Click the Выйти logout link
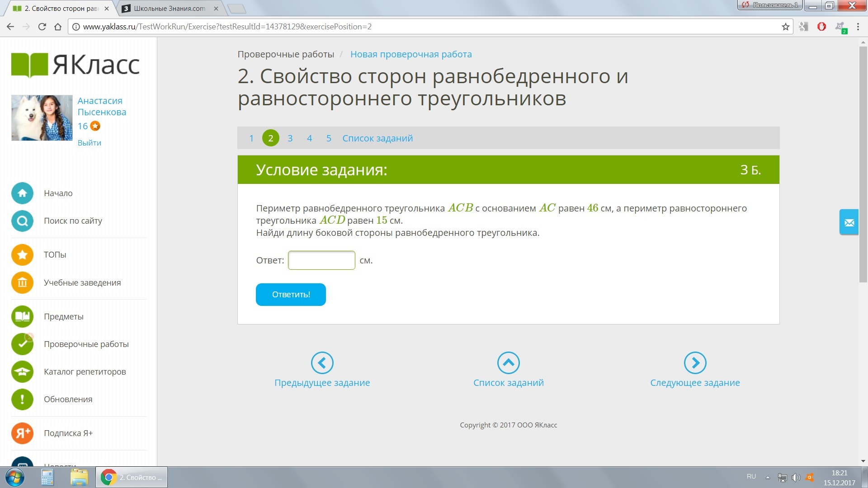 click(x=89, y=143)
